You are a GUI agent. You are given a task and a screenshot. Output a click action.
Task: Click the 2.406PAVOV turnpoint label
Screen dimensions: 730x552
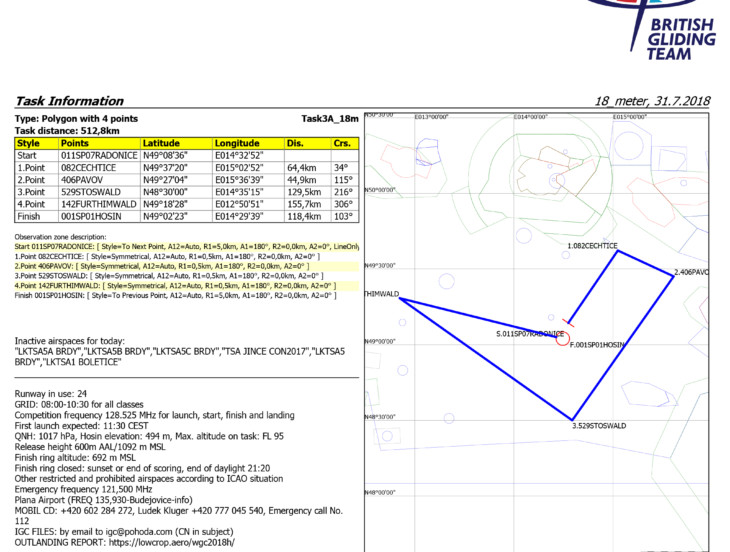click(691, 272)
